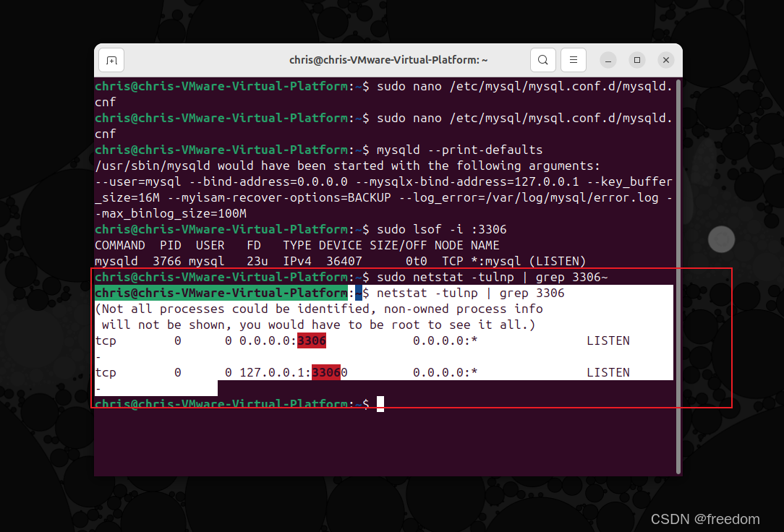The image size is (784, 532).
Task: Click the DEVICE value 36407
Action: pyautogui.click(x=344, y=261)
